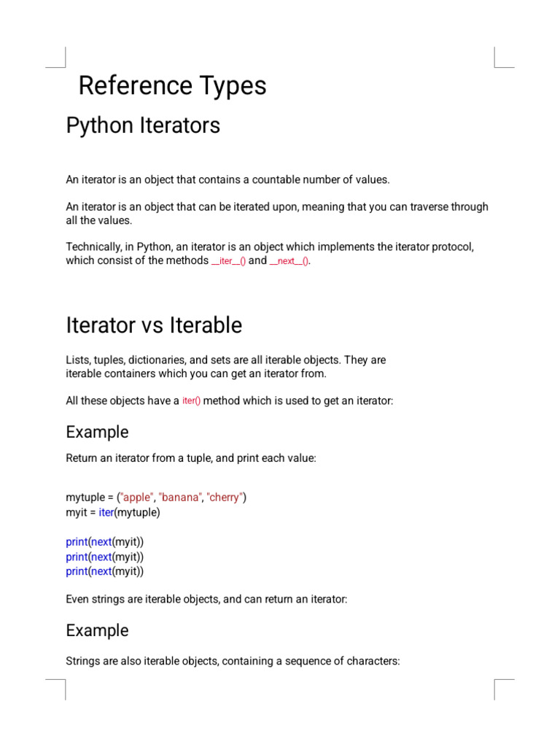Click the "Strings are also iterable objects" sentence

click(233, 662)
